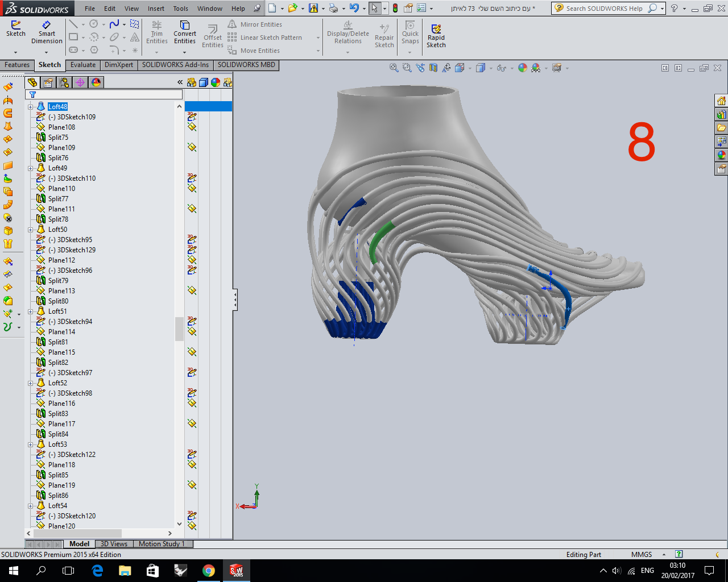Expand the Loft48 feature node
Viewport: 728px width, 582px height.
coord(30,106)
